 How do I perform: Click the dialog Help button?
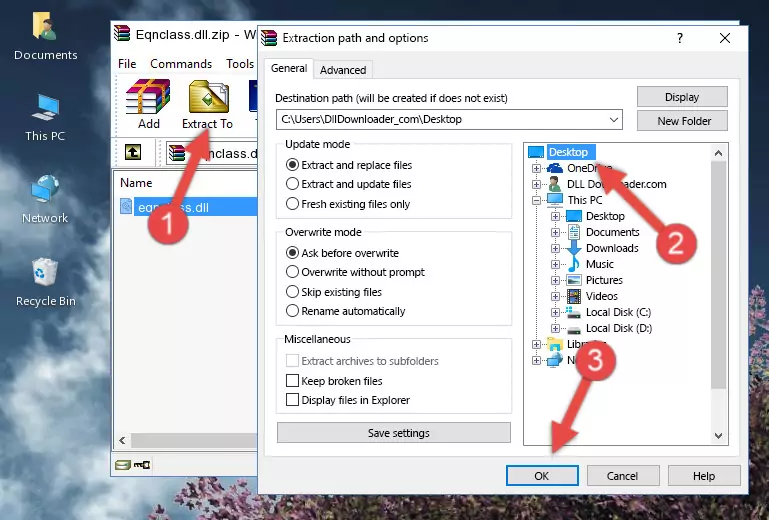tap(704, 476)
